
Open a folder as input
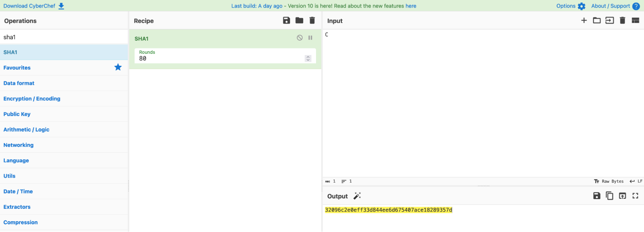pyautogui.click(x=597, y=21)
